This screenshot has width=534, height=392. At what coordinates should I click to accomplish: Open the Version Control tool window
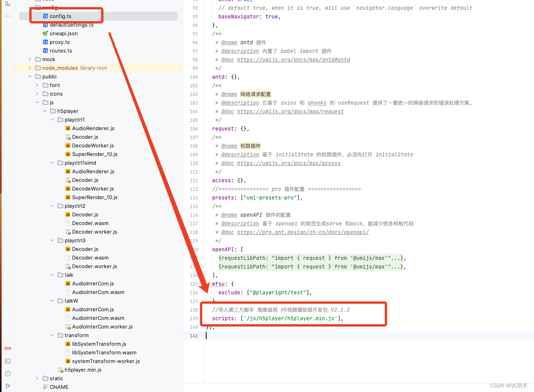[7, 386]
